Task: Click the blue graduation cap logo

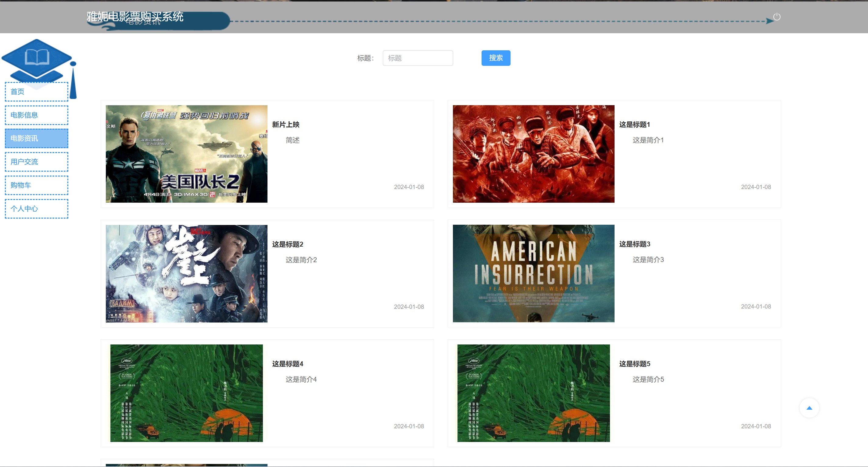Action: 37,60
